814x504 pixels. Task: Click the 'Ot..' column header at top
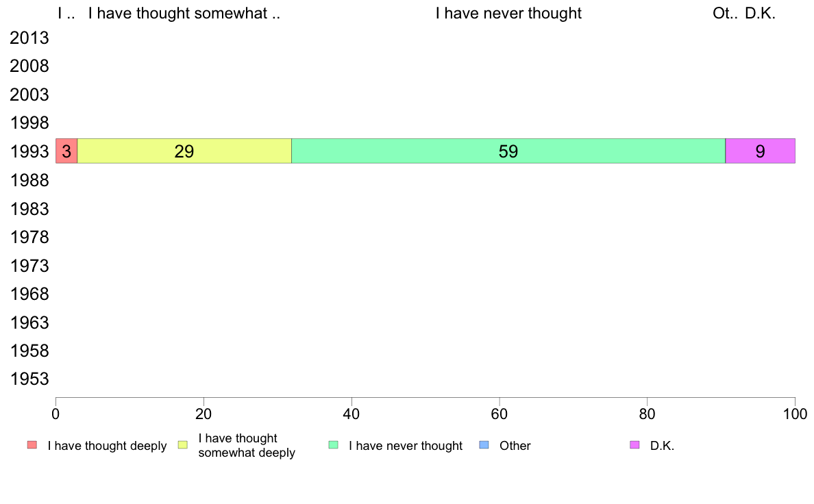click(x=725, y=13)
